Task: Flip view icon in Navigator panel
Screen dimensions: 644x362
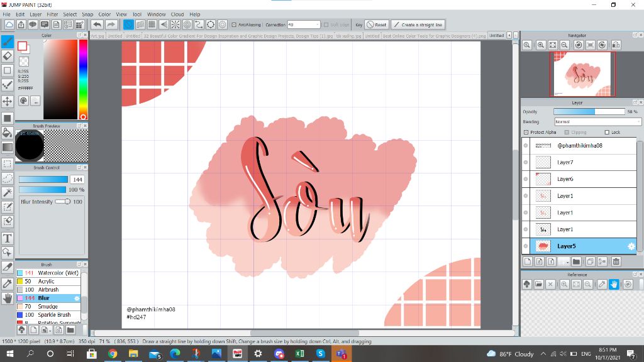Action: pos(616,45)
